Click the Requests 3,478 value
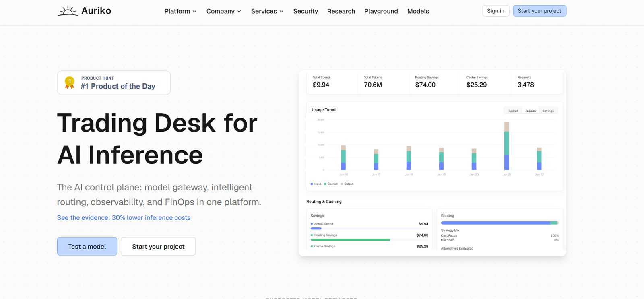The height and width of the screenshot is (299, 644). pyautogui.click(x=526, y=85)
